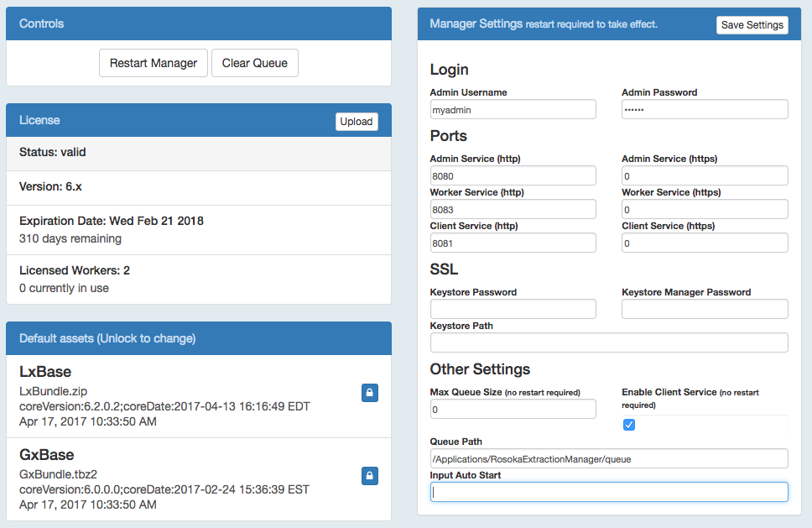Click the Queue Path field
The height and width of the screenshot is (528, 812).
click(x=608, y=458)
